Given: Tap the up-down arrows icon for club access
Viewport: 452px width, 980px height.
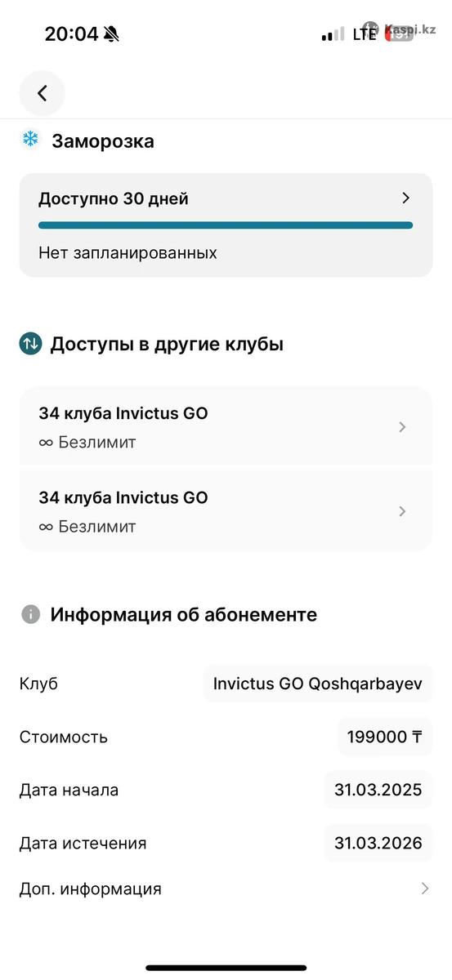Looking at the screenshot, I should coord(29,344).
